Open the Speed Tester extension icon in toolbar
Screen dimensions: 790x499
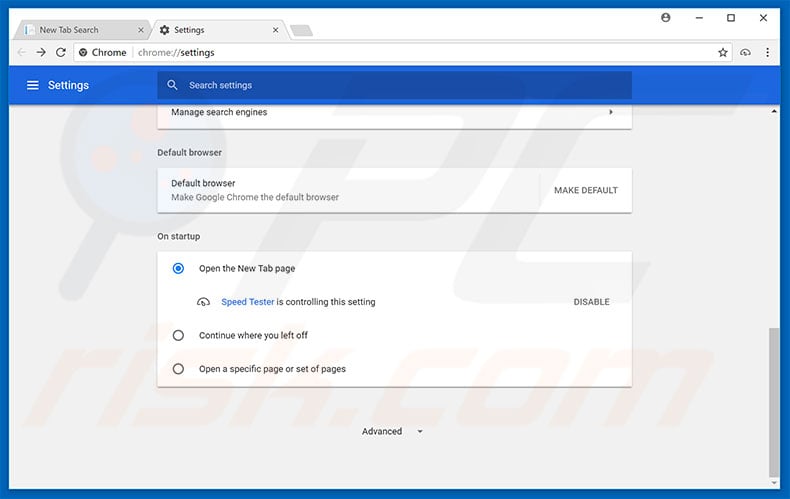[x=745, y=52]
